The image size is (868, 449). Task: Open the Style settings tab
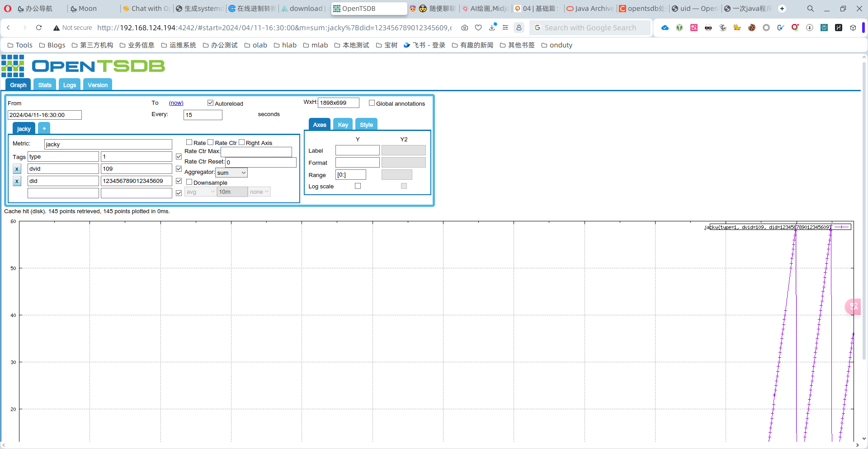pyautogui.click(x=366, y=125)
